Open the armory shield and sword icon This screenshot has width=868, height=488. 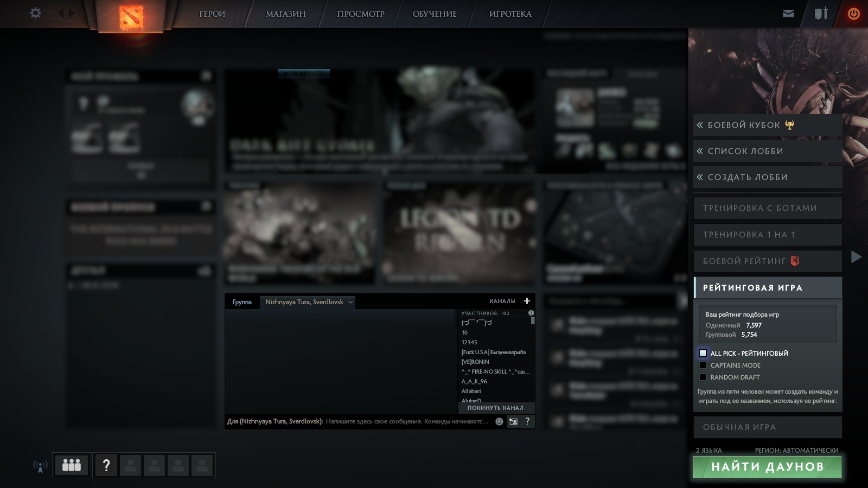(821, 14)
